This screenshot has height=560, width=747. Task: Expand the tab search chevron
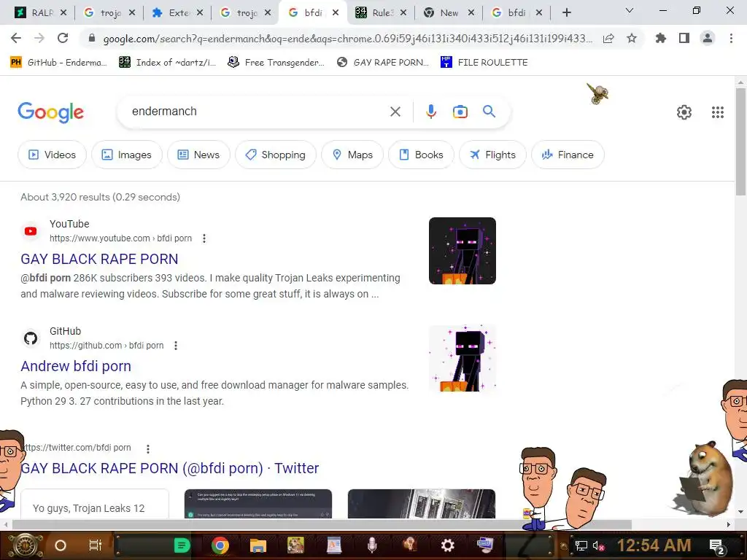(630, 10)
